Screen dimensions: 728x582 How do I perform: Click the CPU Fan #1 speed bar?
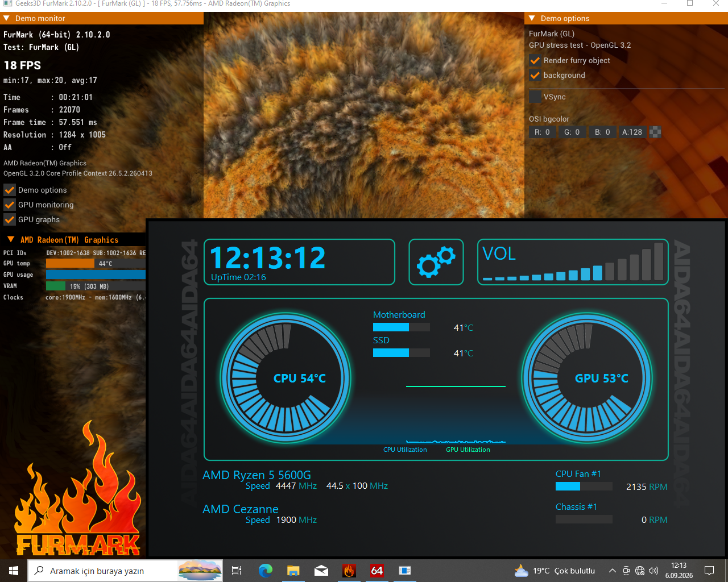pyautogui.click(x=584, y=487)
